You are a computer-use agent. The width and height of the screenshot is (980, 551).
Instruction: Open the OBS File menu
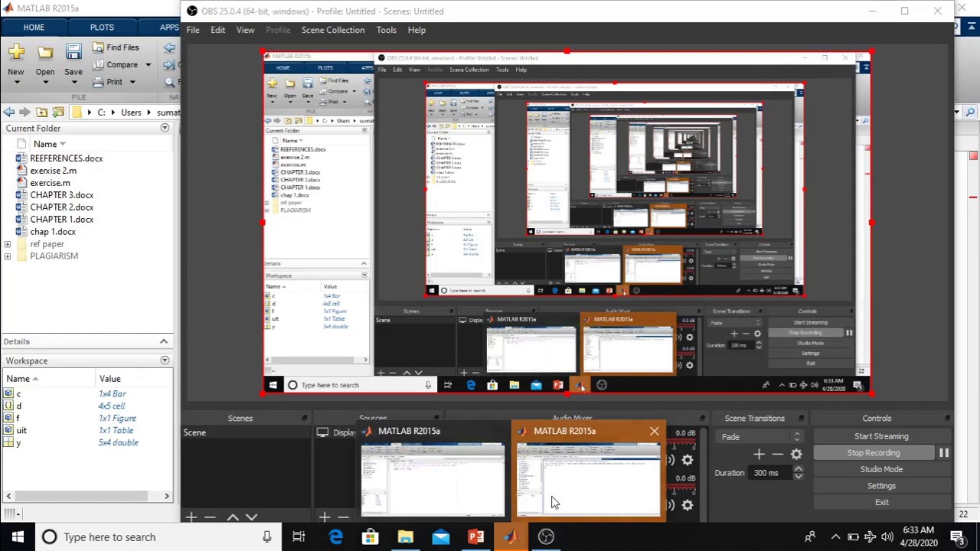click(193, 30)
